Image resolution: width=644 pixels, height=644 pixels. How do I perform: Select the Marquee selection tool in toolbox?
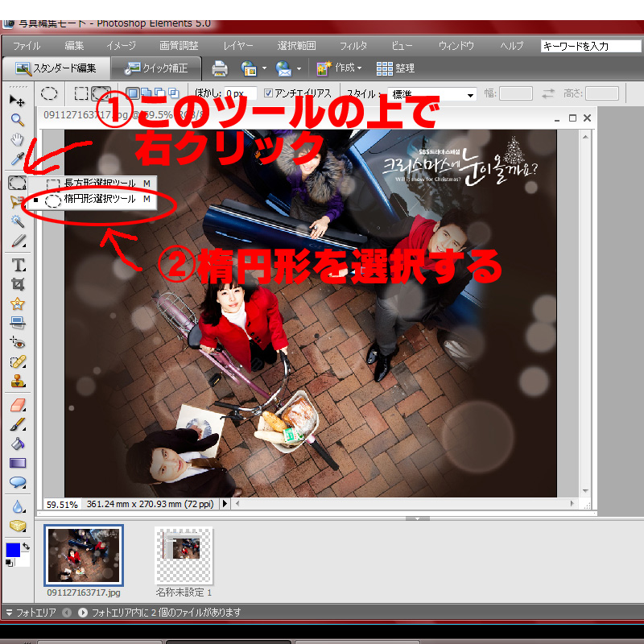17,183
